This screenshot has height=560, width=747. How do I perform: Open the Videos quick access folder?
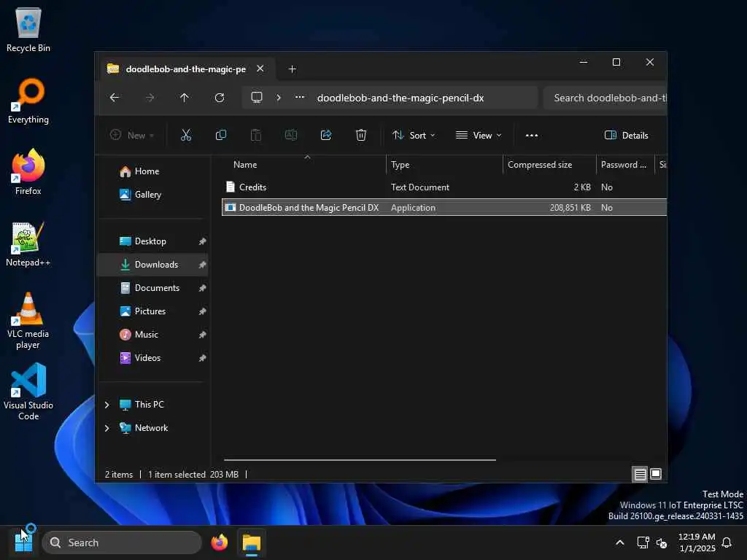pos(152,357)
